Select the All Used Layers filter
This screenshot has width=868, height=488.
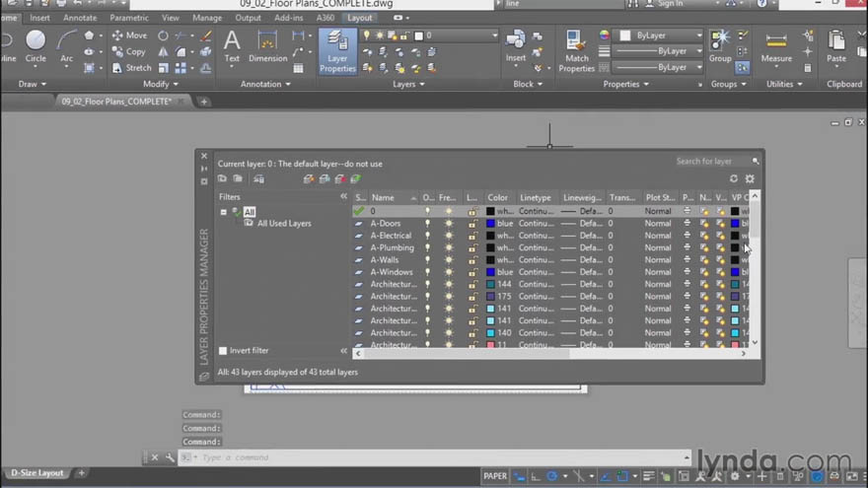[x=283, y=224]
